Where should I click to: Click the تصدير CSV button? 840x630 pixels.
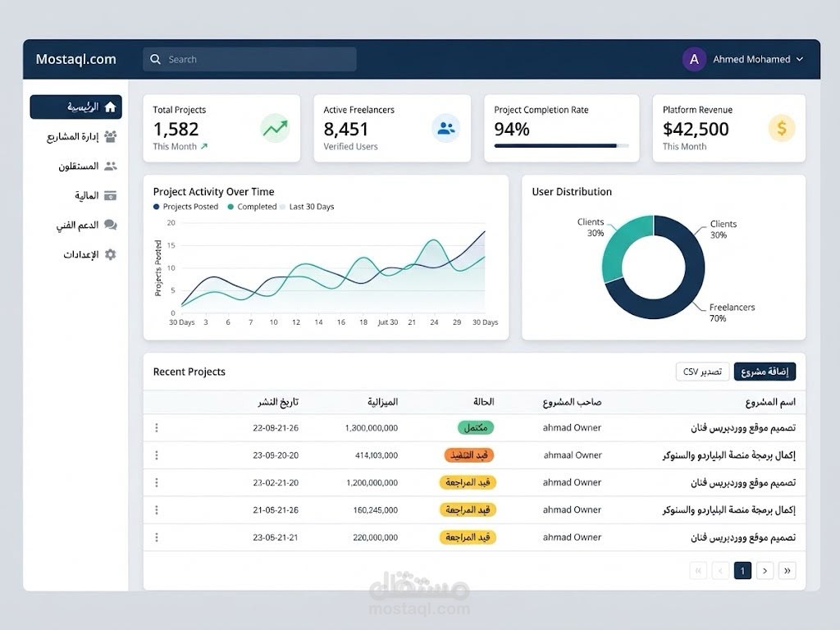[702, 372]
